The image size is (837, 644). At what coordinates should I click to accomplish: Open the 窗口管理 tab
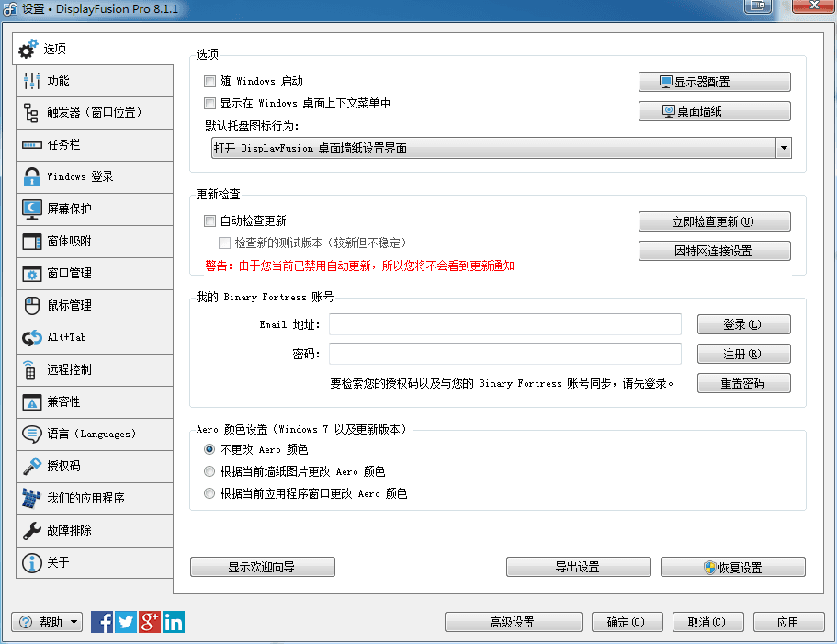95,274
